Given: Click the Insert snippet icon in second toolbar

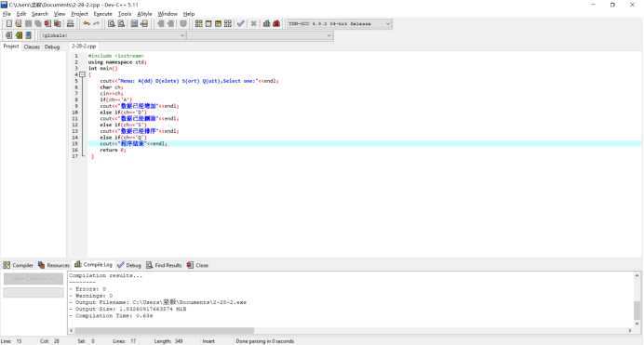Looking at the screenshot, I should (x=8, y=35).
